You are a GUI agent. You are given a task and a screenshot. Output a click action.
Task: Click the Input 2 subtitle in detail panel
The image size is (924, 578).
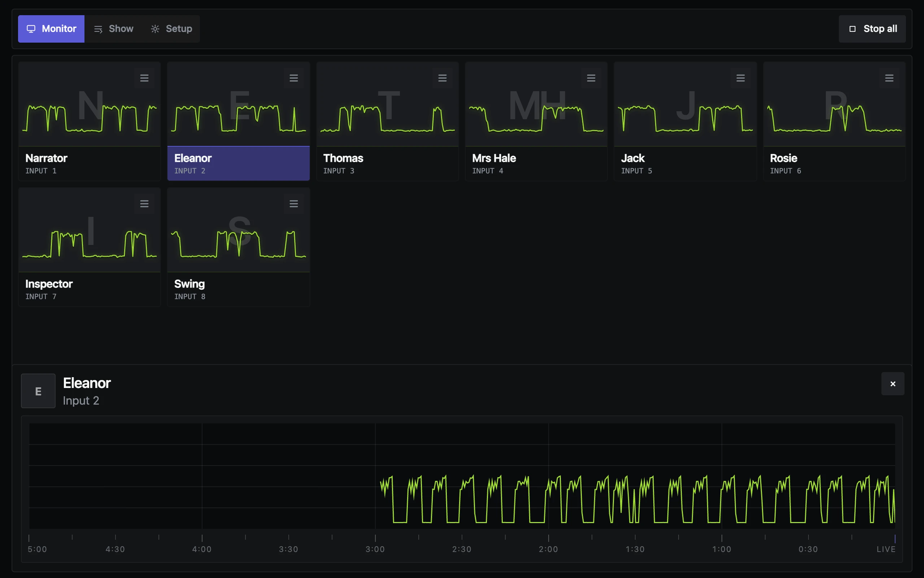81,401
